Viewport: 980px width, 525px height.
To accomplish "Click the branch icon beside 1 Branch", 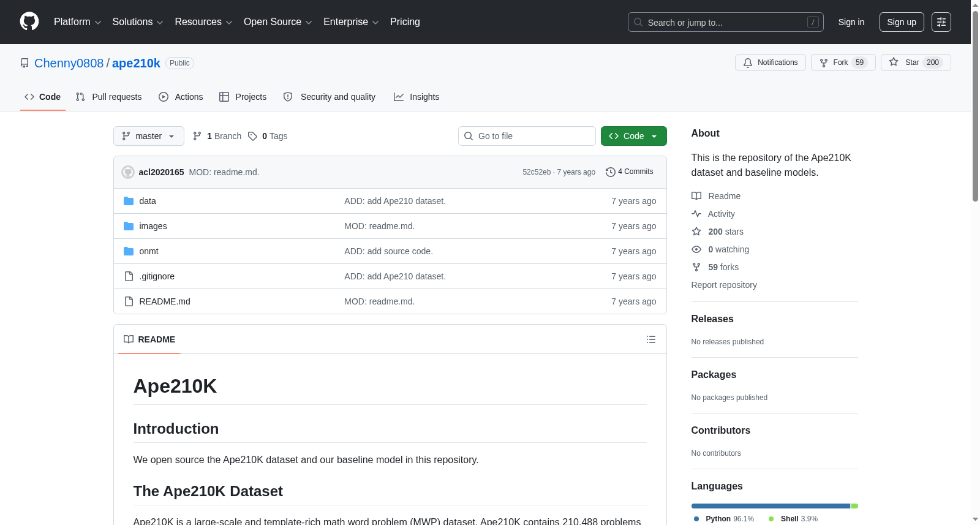I will click(x=197, y=136).
